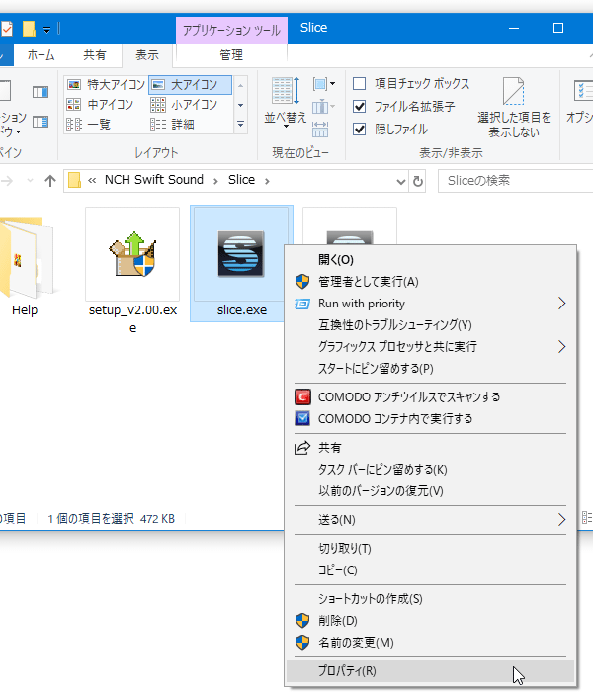Click 開く(O) in context menu

tap(430, 260)
